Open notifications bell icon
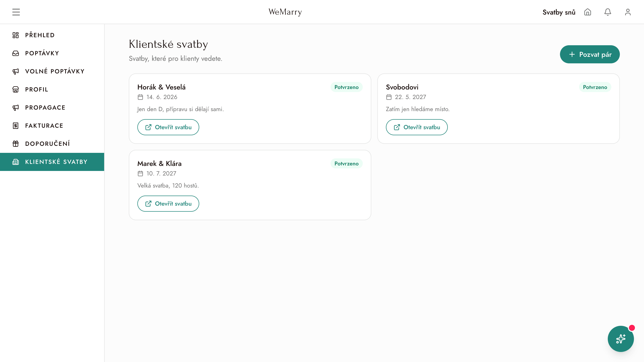This screenshot has width=644, height=362. (x=608, y=12)
